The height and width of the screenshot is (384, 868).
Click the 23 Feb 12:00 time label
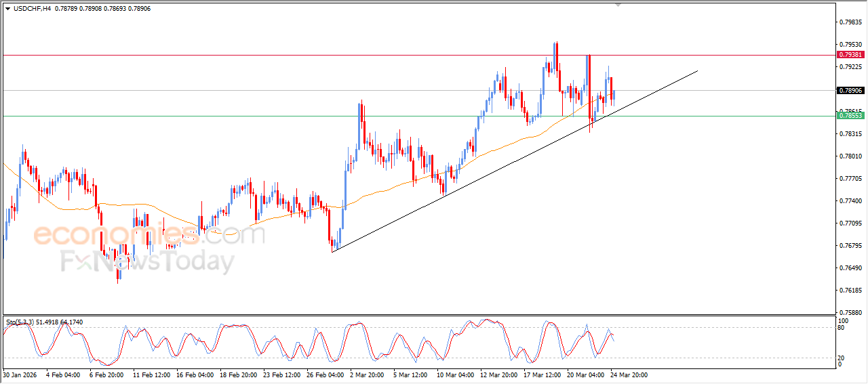coord(281,375)
